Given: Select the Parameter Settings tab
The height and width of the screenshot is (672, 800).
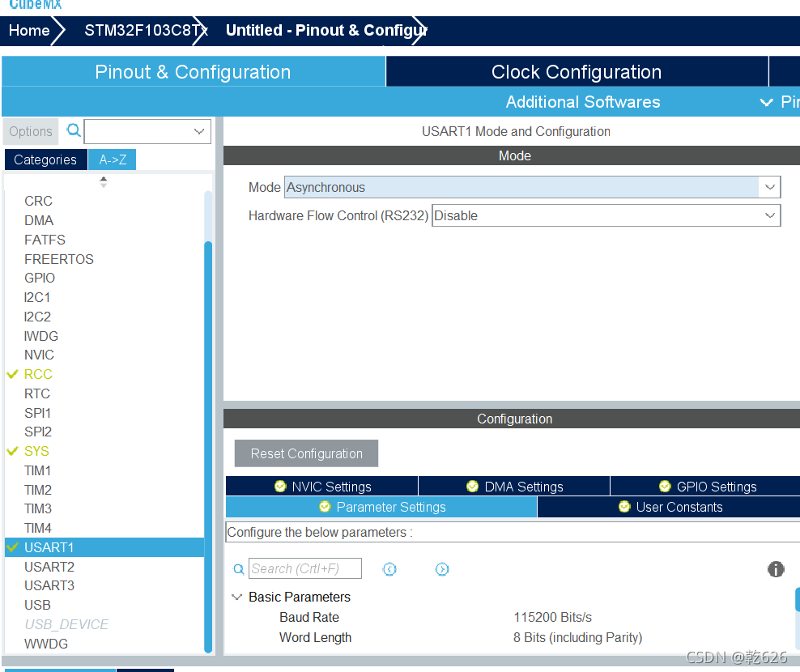Looking at the screenshot, I should click(381, 507).
